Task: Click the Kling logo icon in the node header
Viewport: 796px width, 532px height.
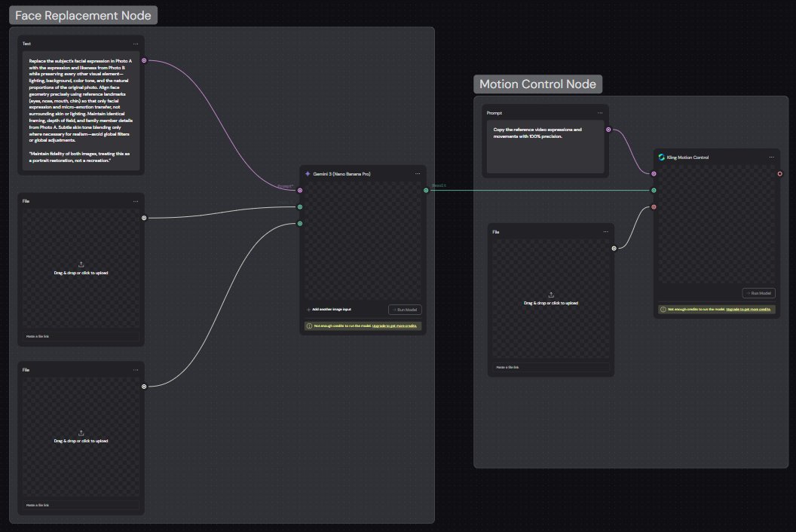Action: tap(662, 157)
